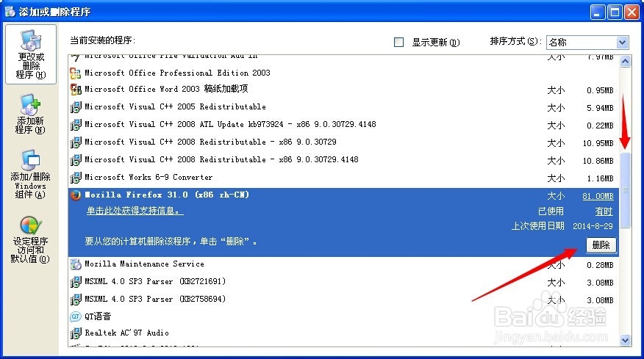Click the scrollbar up arrow
This screenshot has height=359, width=644.
625,62
